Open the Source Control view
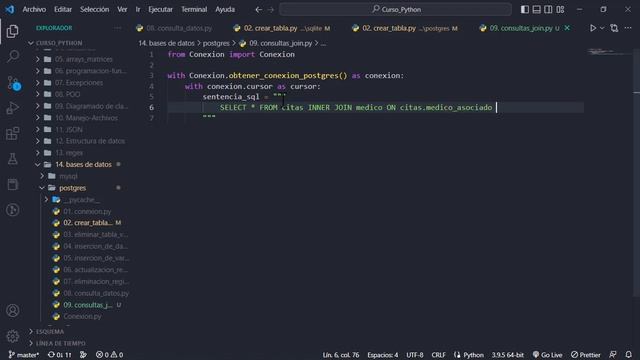Viewport: 640px width, 360px height. [13, 83]
